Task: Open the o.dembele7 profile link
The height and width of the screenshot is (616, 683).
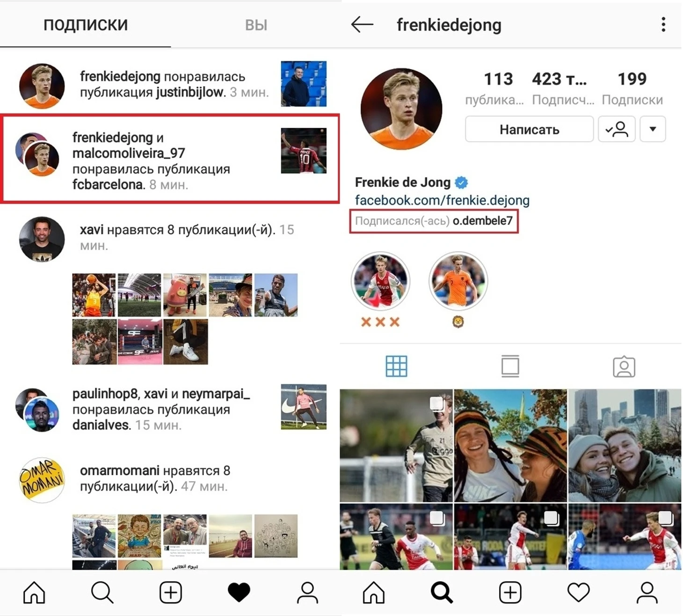Action: point(483,221)
